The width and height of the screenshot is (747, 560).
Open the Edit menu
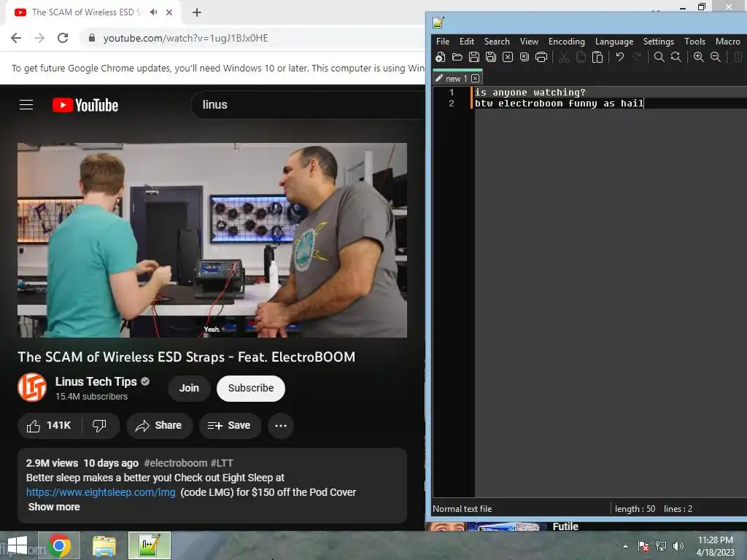tap(466, 42)
